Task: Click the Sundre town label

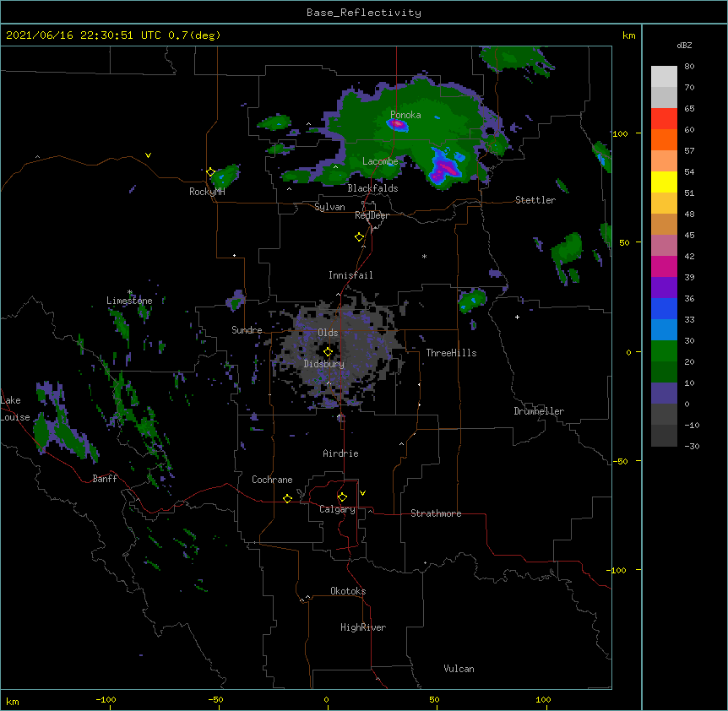Action: tap(247, 330)
